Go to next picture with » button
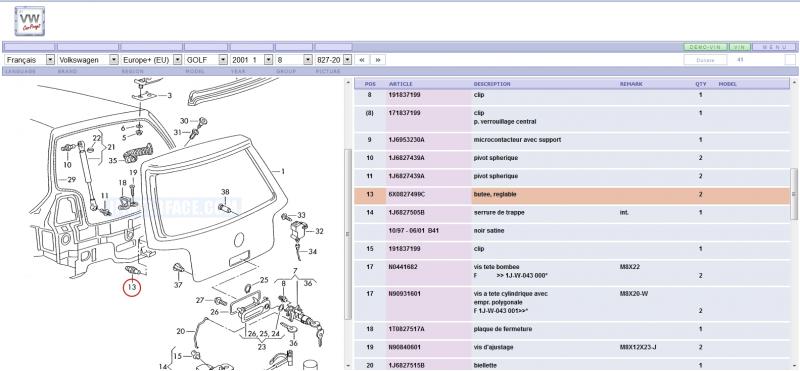 pyautogui.click(x=378, y=60)
